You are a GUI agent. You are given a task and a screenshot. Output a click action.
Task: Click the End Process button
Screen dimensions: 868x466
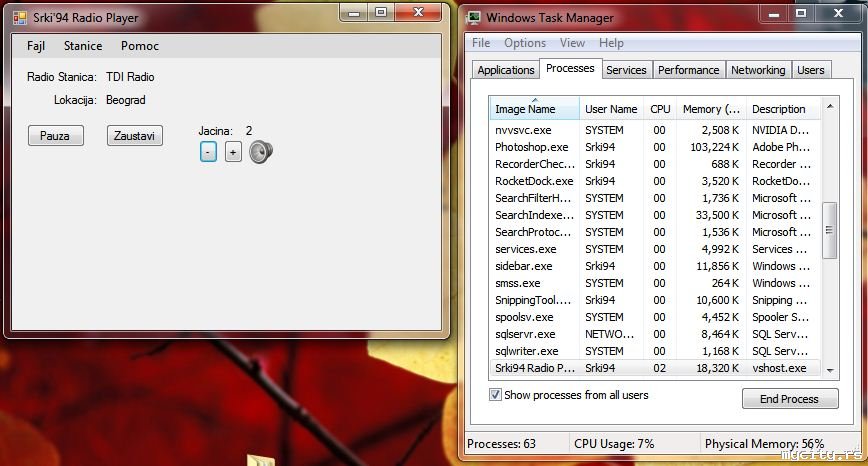click(x=790, y=398)
